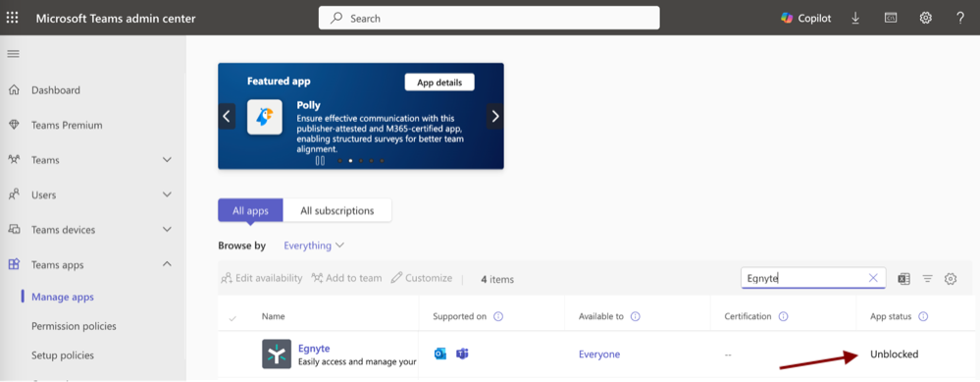
Task: Clear the Egnyte search text
Action: (873, 278)
